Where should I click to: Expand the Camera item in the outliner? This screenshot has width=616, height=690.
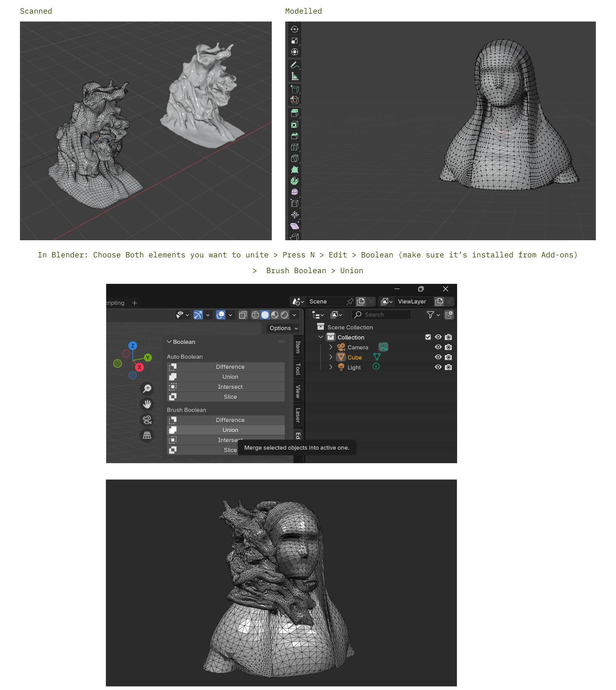point(331,347)
